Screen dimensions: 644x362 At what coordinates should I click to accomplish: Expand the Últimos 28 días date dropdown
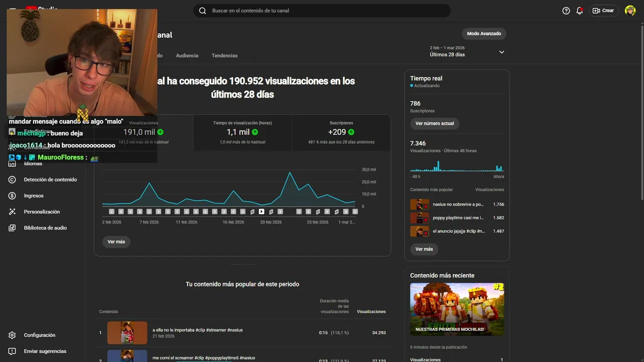click(x=502, y=52)
